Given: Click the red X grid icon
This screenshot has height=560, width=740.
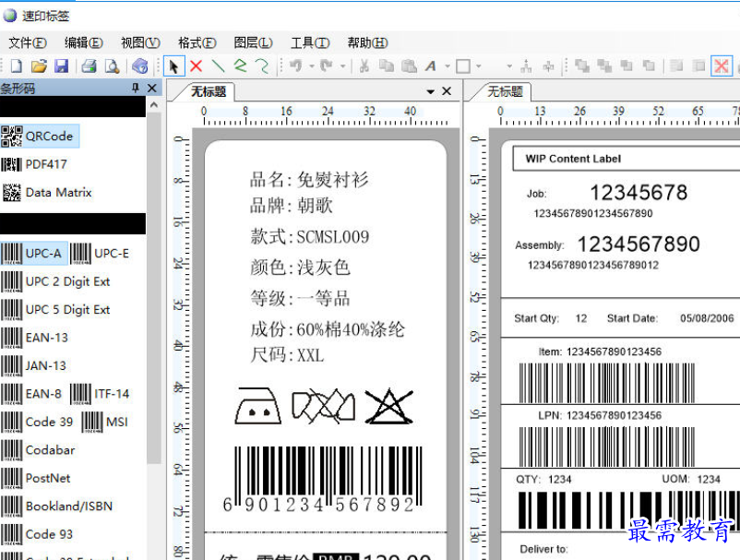Looking at the screenshot, I should 722,66.
